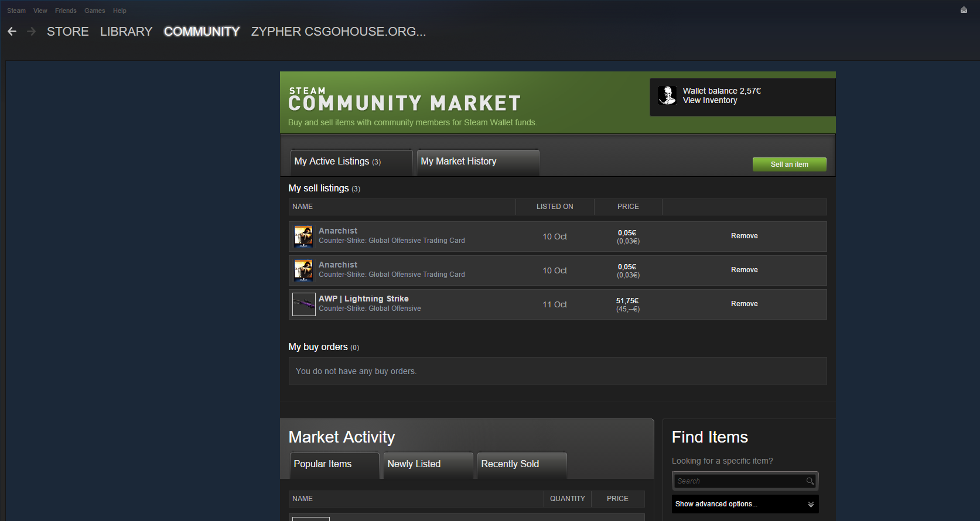Open the Help menu

coord(119,11)
